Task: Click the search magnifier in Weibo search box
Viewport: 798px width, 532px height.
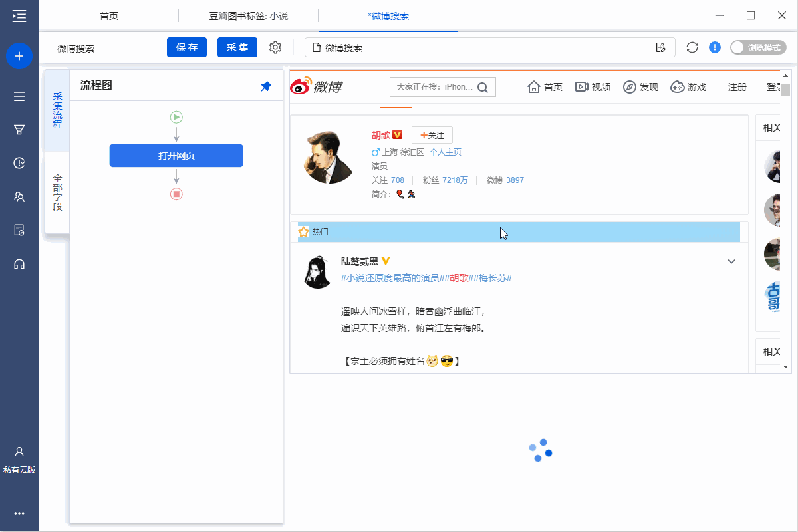Action: (x=483, y=87)
